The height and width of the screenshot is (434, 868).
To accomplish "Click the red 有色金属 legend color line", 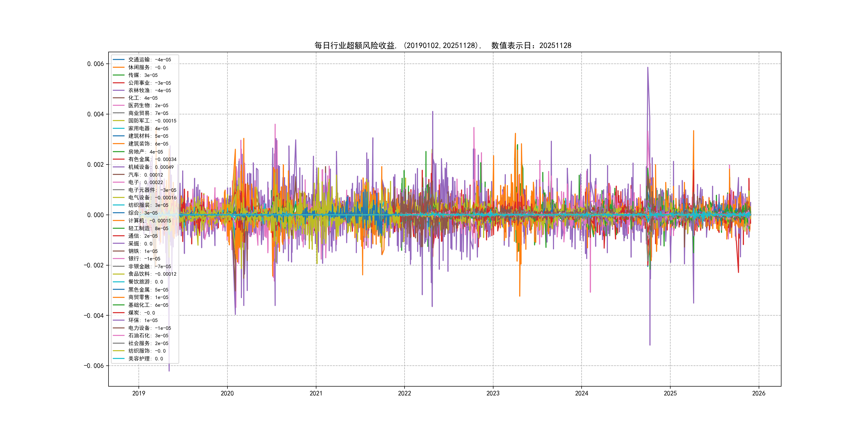I will [119, 159].
